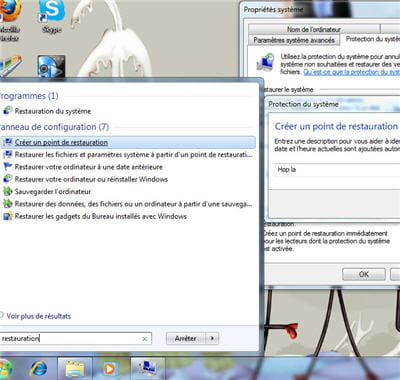Screen dimensions: 400x380
Task: Clear the search box with the X
Action: [144, 339]
